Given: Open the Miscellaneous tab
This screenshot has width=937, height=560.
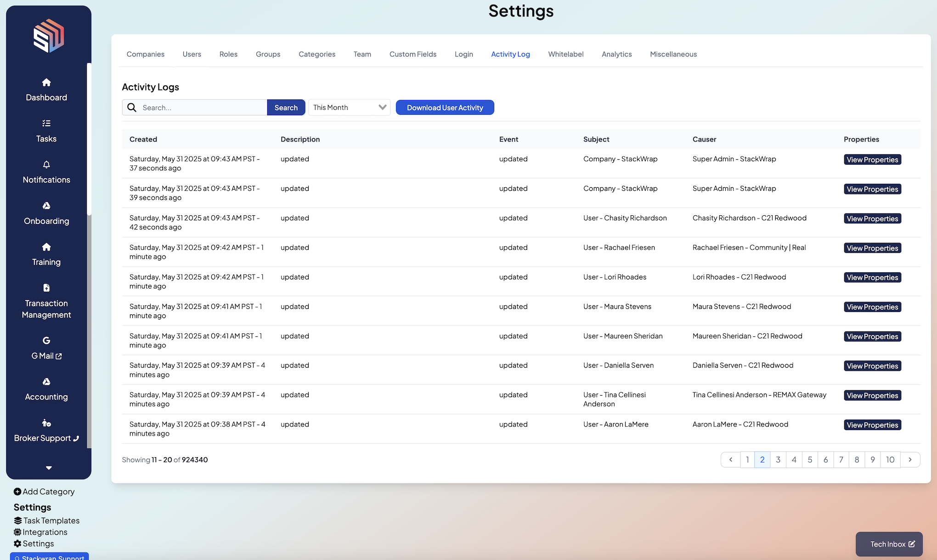Looking at the screenshot, I should coord(673,54).
